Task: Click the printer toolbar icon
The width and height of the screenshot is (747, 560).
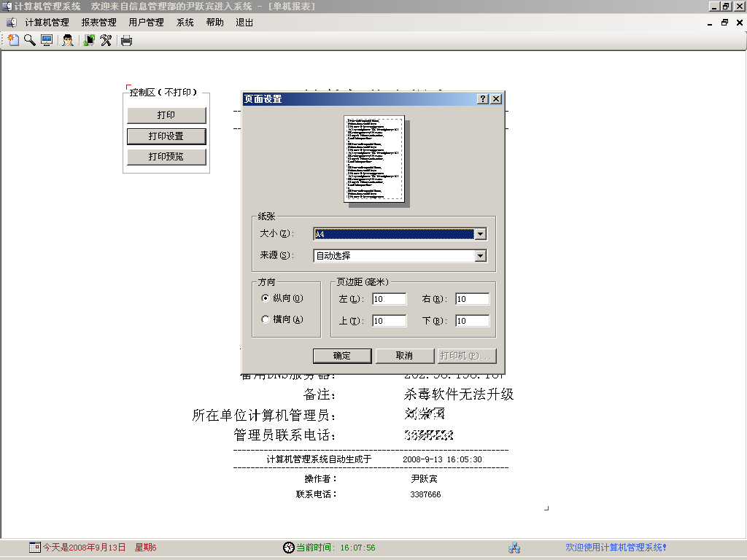Action: click(x=126, y=40)
